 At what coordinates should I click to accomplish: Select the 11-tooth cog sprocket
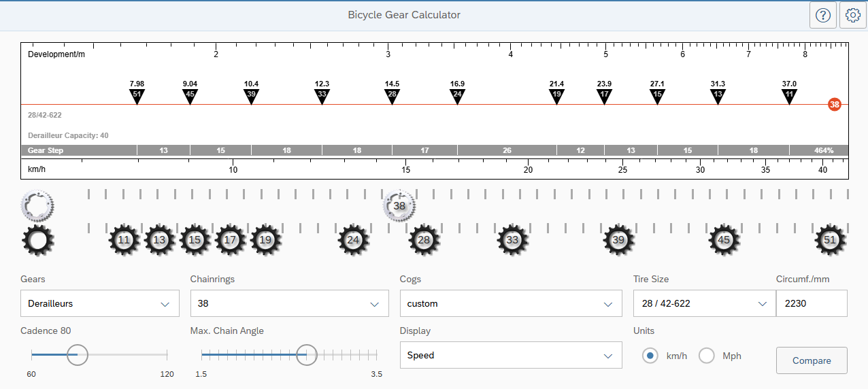coord(124,240)
